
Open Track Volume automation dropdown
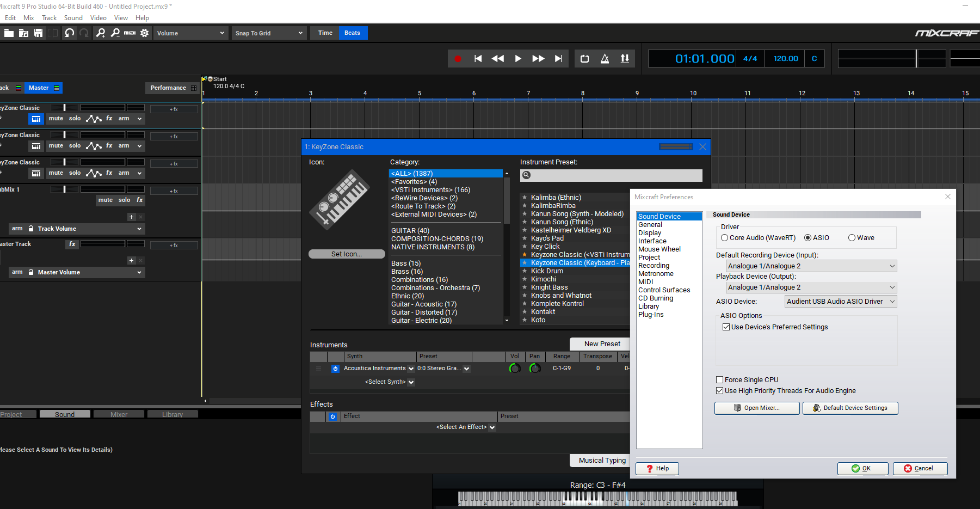139,229
